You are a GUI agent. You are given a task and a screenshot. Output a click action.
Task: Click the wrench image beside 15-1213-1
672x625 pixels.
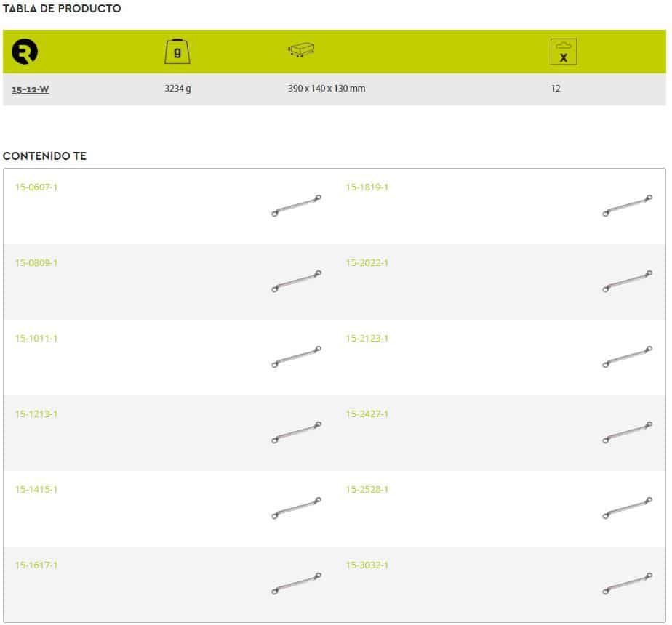coord(296,433)
